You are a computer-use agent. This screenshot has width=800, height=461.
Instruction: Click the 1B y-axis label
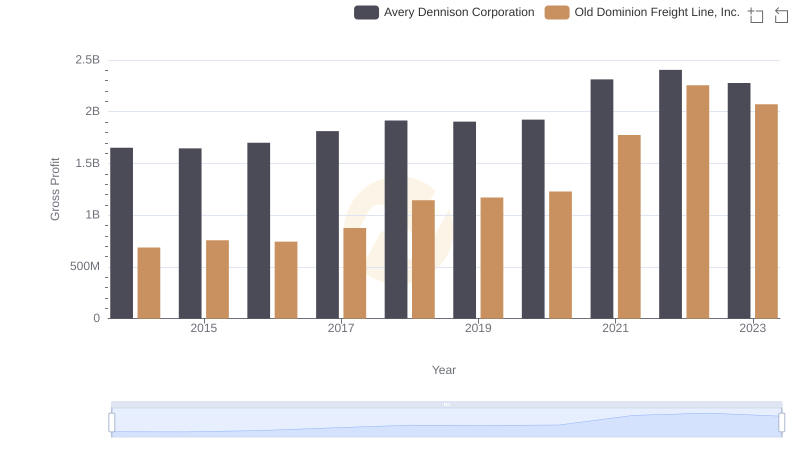click(92, 215)
